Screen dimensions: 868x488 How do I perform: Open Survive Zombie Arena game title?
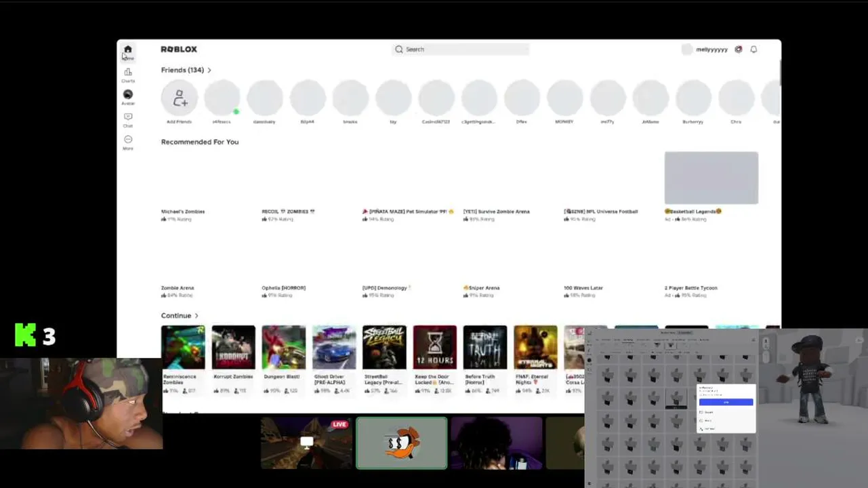point(497,211)
